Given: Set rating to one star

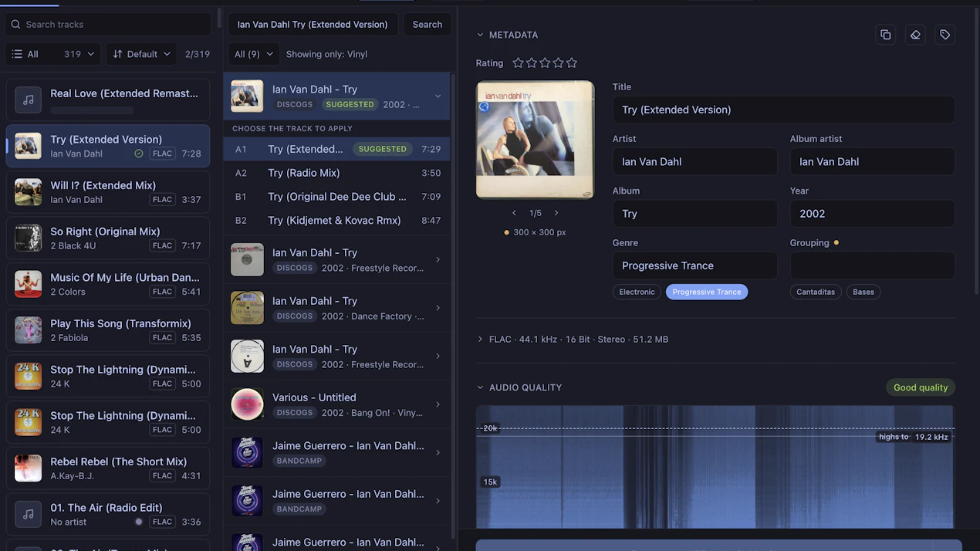Looking at the screenshot, I should [519, 63].
